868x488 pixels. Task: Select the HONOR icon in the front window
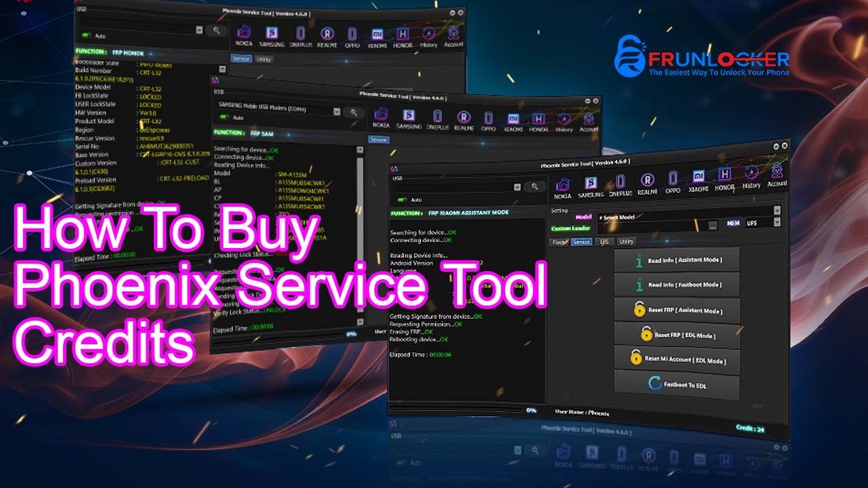pyautogui.click(x=725, y=179)
